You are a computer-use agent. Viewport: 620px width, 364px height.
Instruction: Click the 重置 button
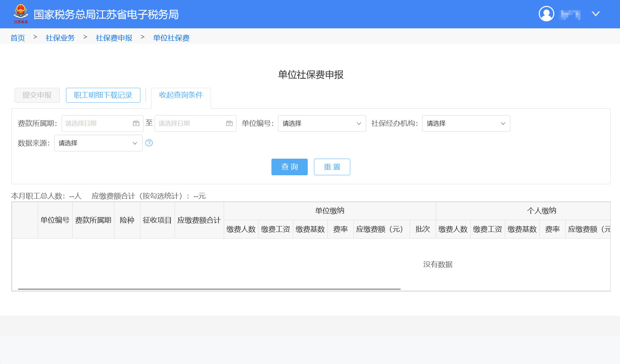332,167
